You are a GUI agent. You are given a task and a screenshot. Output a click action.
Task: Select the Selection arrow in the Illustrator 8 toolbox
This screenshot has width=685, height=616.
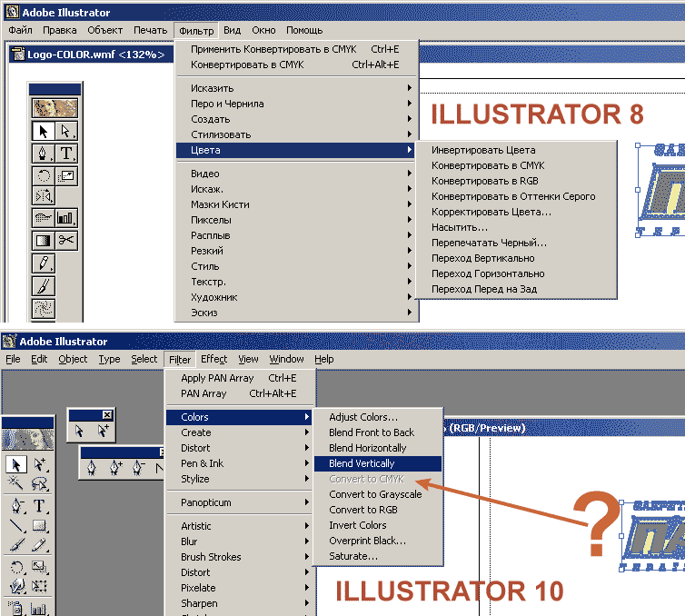44,131
